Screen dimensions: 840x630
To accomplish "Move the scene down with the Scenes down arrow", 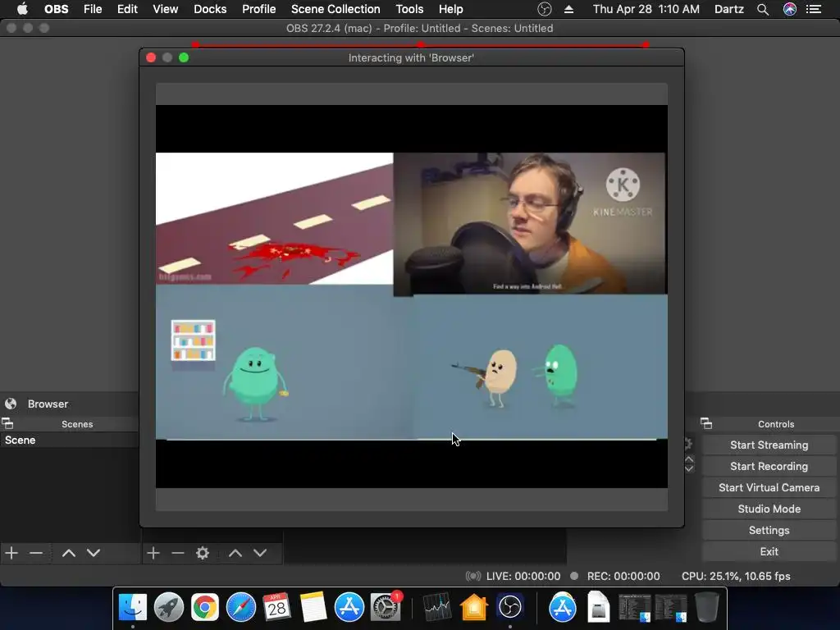I will pyautogui.click(x=94, y=553).
